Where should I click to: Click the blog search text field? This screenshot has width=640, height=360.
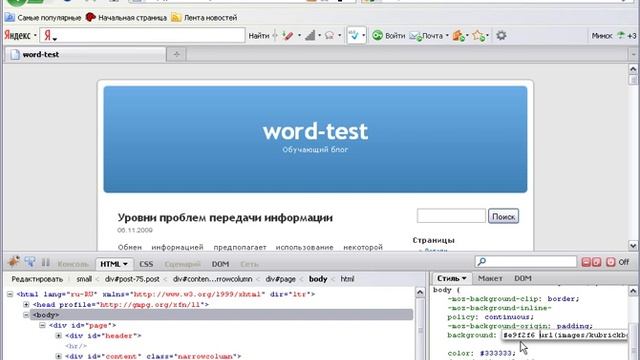tap(451, 216)
